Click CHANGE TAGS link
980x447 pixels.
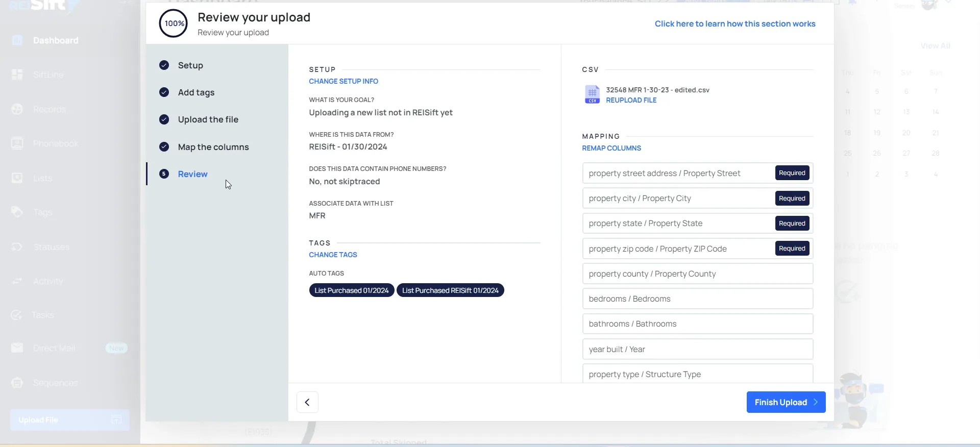click(333, 255)
